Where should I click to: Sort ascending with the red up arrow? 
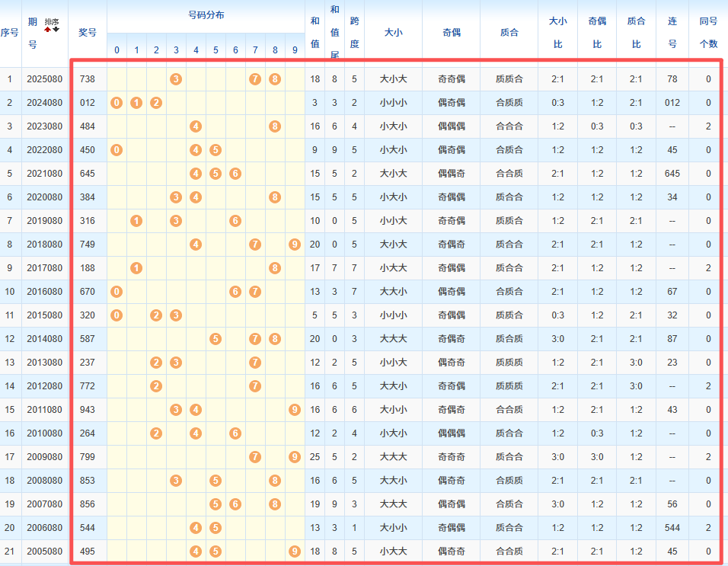tap(47, 30)
